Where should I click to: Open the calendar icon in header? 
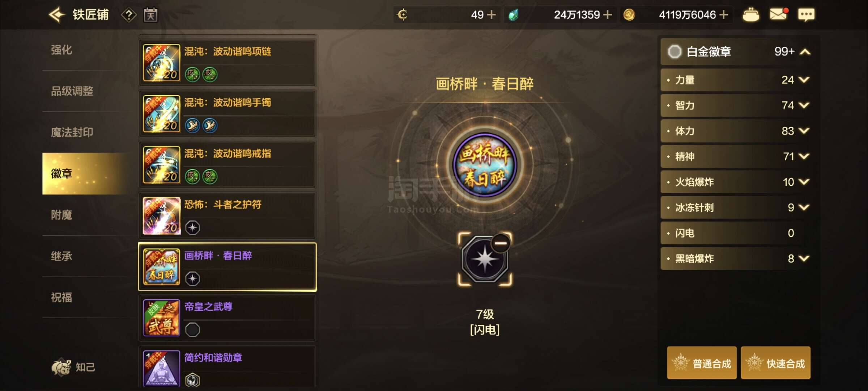pyautogui.click(x=150, y=15)
